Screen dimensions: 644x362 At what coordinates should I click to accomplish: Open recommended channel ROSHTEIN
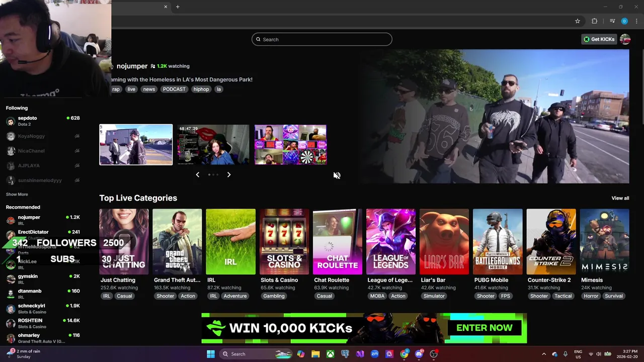click(43, 323)
